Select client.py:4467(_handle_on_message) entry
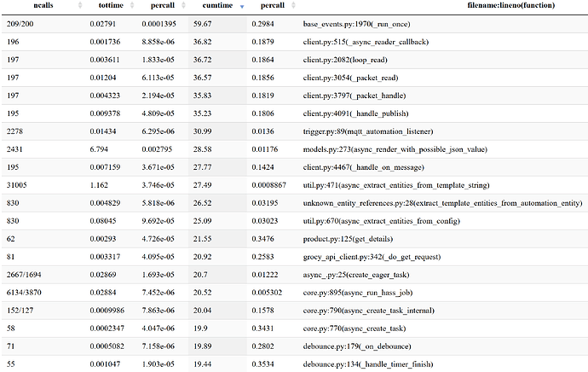 point(363,167)
